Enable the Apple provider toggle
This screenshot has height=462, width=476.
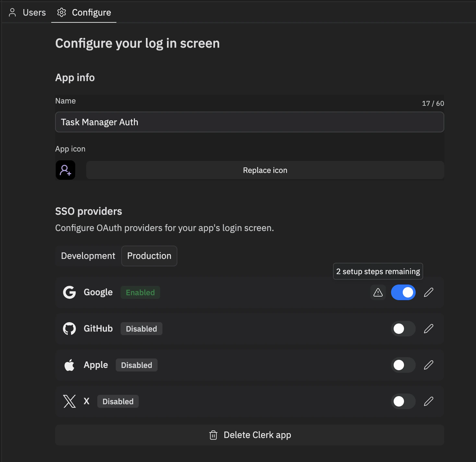click(403, 365)
